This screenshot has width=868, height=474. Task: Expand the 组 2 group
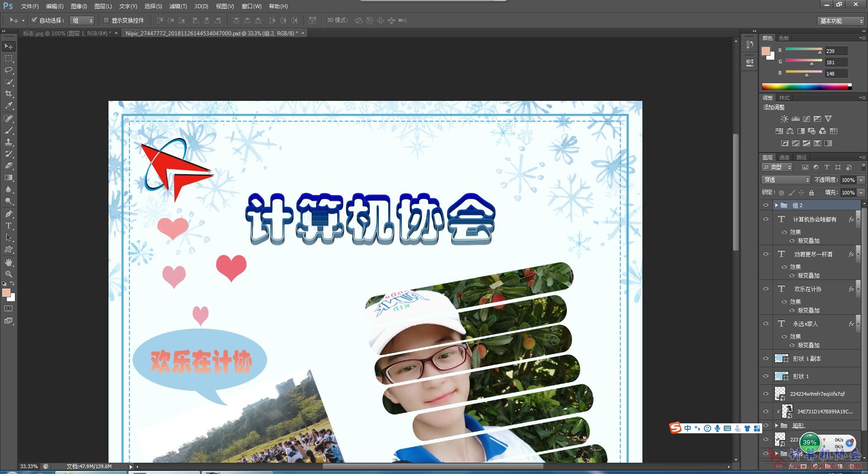[x=777, y=205]
